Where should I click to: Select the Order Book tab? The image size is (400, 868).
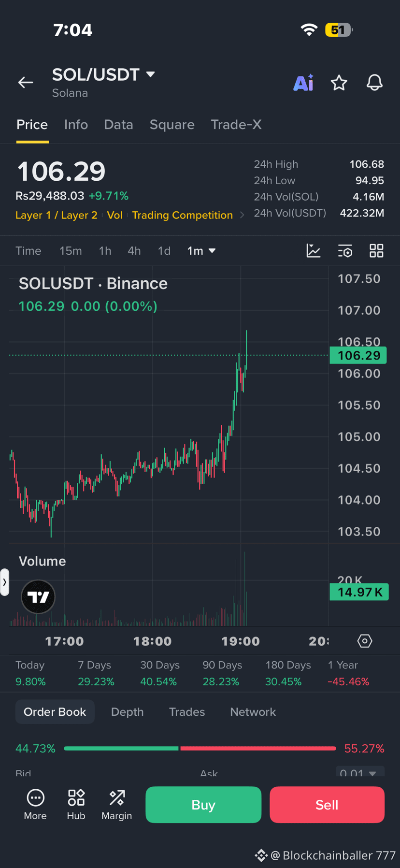point(55,712)
